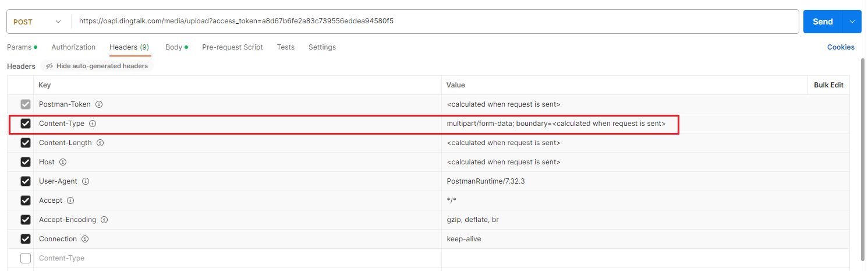Click info icon beside Content-Type header
This screenshot has height=271, width=868.
93,124
